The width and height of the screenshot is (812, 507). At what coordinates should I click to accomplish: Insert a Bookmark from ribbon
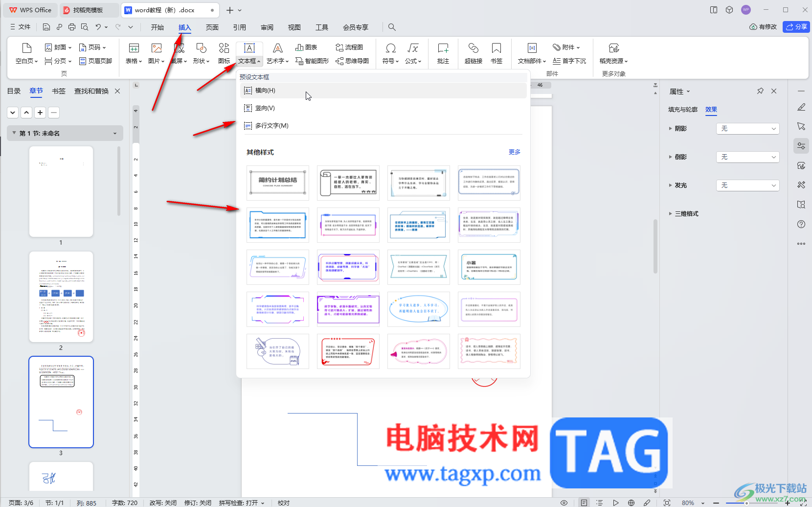[x=496, y=54]
